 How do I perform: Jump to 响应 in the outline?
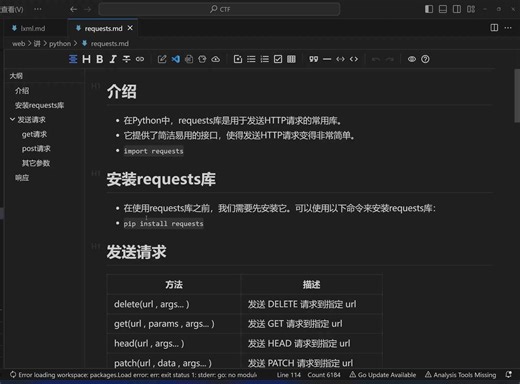22,178
